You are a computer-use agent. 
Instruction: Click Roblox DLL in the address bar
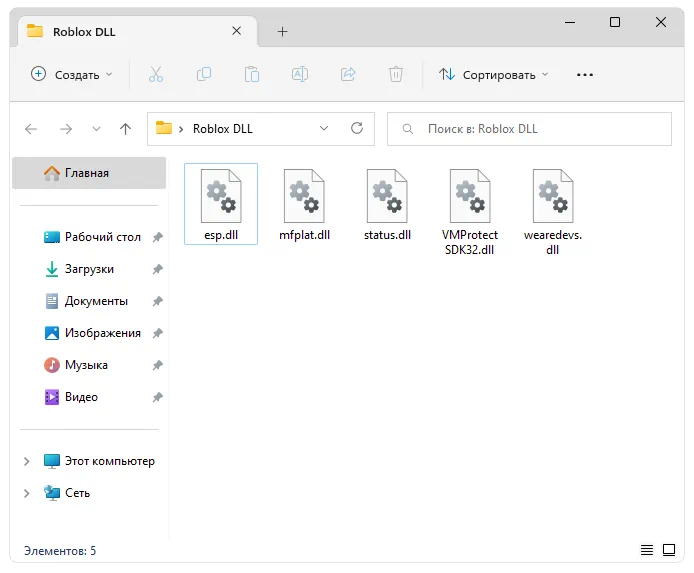click(223, 129)
